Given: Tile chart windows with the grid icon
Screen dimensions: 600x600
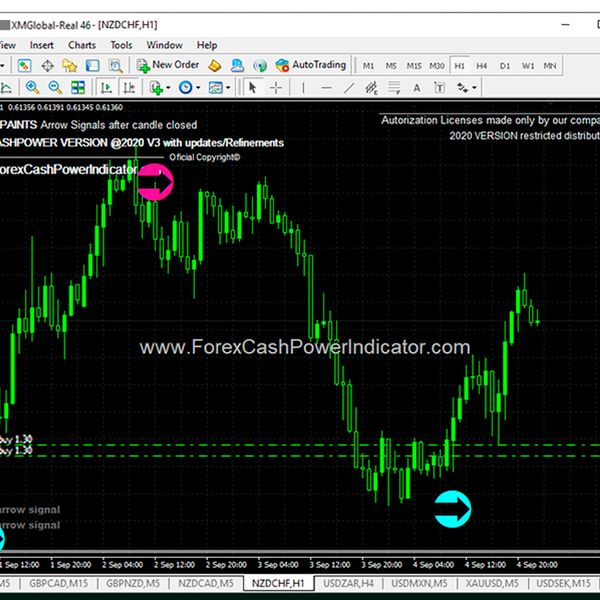Looking at the screenshot, I should pos(78,88).
